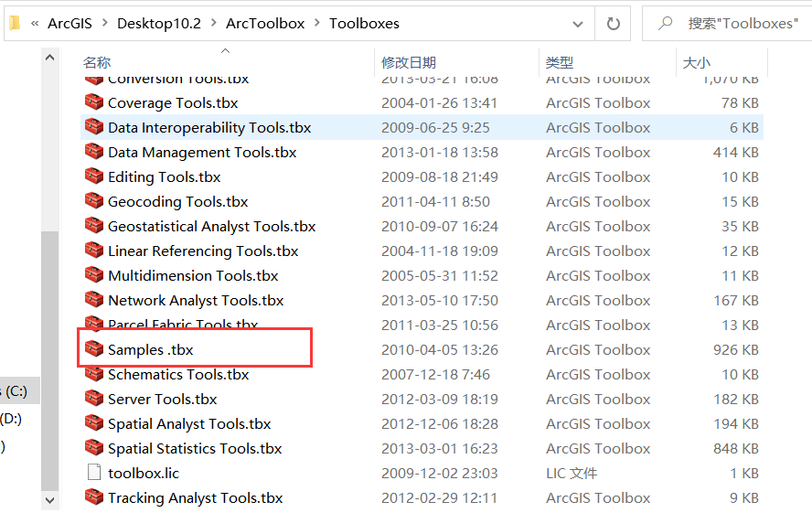
Task: Click the Geocoding Tools toolbox icon
Action: point(93,201)
